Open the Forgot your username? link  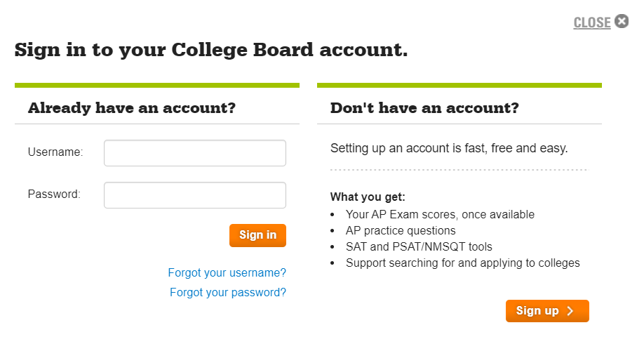click(x=227, y=273)
